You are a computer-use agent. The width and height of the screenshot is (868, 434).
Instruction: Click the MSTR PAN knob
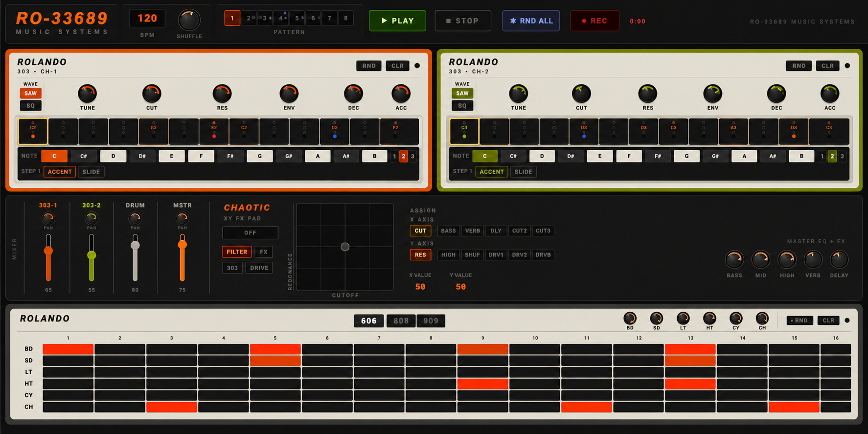pyautogui.click(x=182, y=218)
